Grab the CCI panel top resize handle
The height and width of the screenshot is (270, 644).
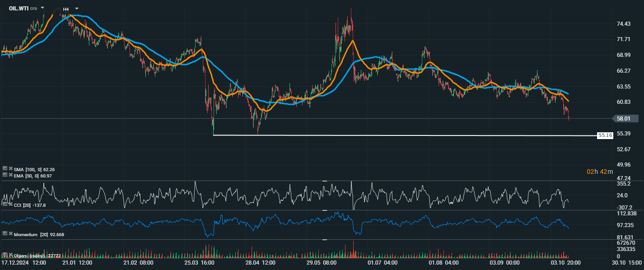[324, 181]
